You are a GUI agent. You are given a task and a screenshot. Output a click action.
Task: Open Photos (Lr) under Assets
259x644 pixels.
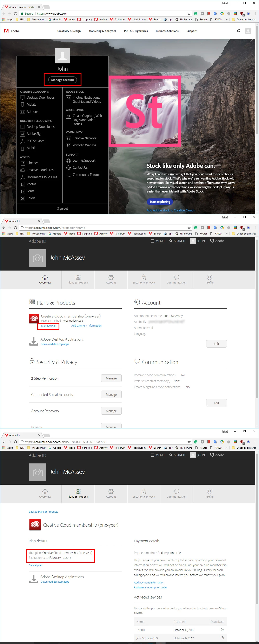pyautogui.click(x=28, y=184)
